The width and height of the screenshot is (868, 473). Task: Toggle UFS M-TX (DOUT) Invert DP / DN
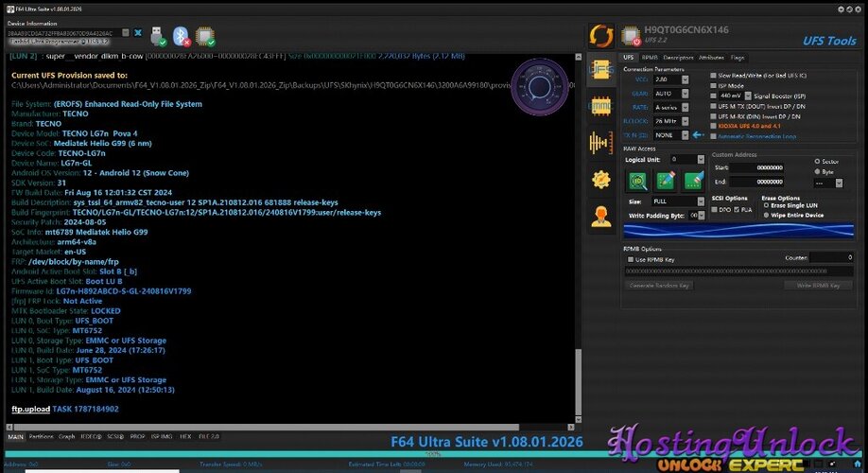click(x=713, y=106)
